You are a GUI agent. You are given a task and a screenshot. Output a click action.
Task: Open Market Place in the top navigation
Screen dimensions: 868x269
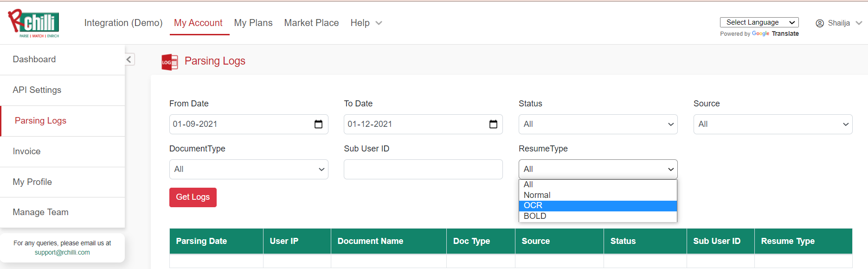tap(311, 23)
